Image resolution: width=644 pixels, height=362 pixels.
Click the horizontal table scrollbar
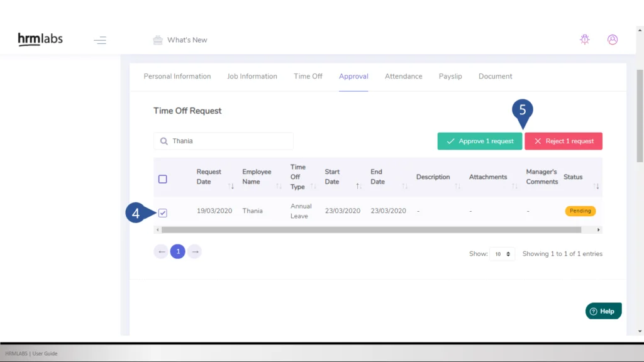click(x=371, y=230)
